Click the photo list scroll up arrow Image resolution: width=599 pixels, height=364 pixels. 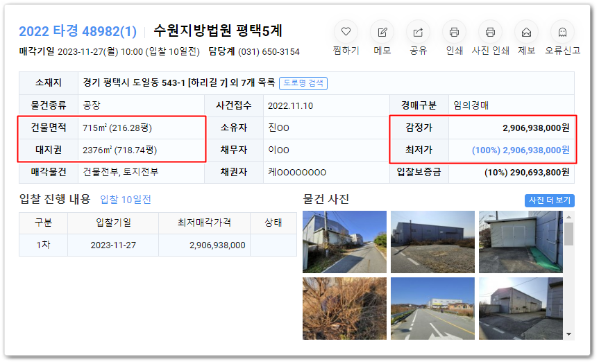(569, 217)
